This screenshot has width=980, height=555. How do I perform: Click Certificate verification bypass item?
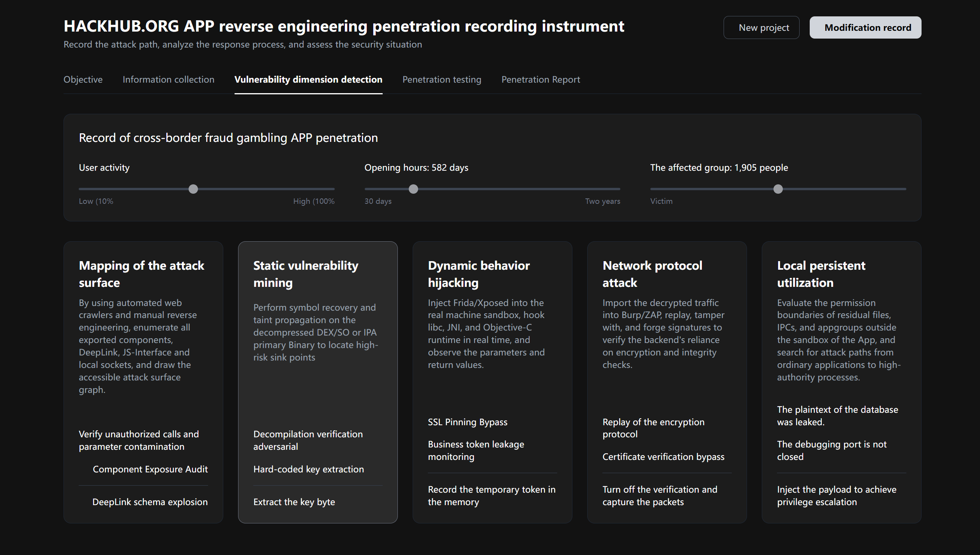click(x=663, y=457)
